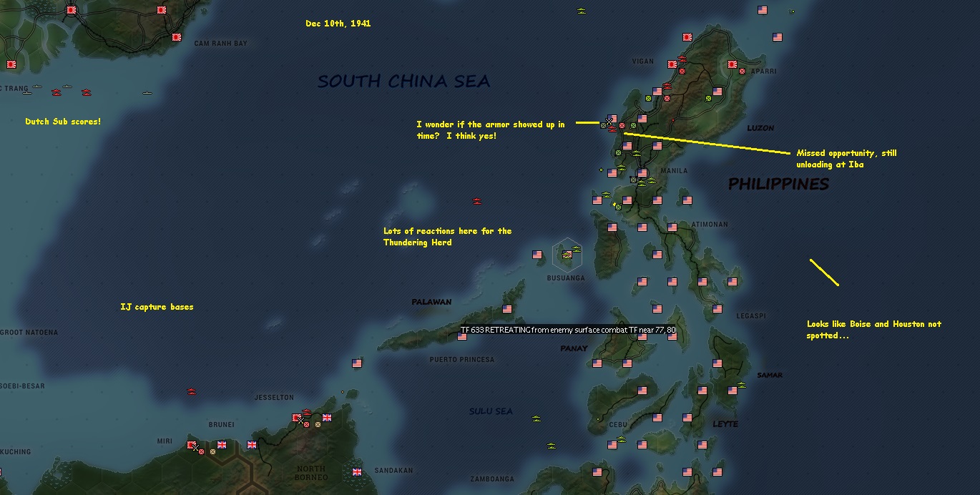
Task: Click the LEYTE island label
Action: pyautogui.click(x=725, y=424)
